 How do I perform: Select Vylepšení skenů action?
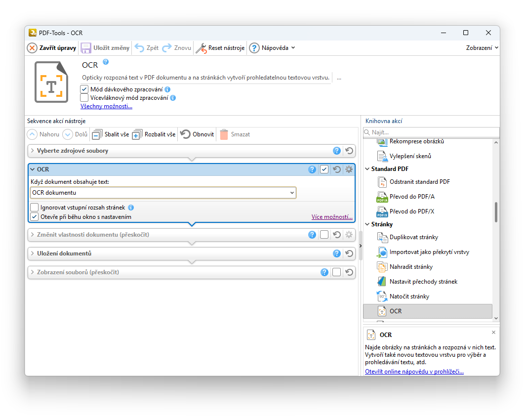tap(410, 156)
